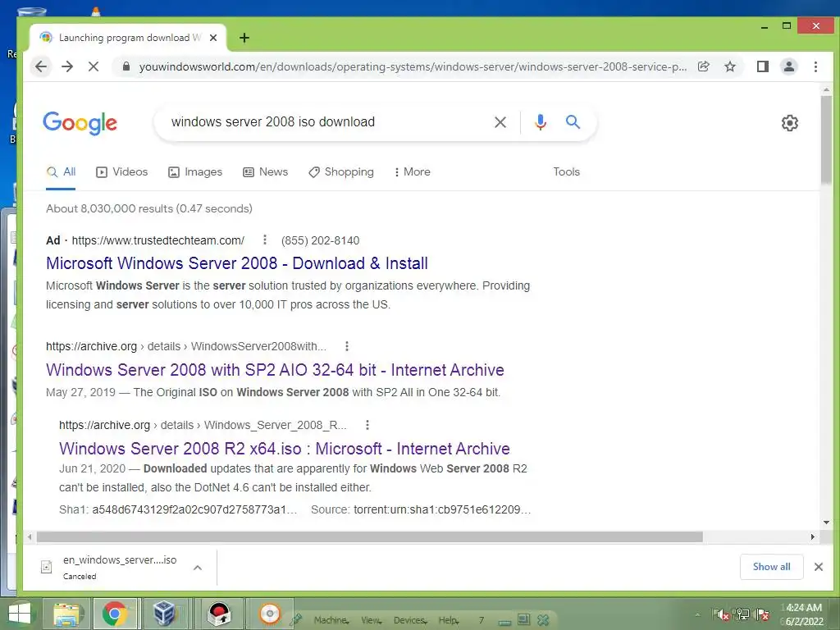
Task: Click the padlock site info icon
Action: pos(126,66)
